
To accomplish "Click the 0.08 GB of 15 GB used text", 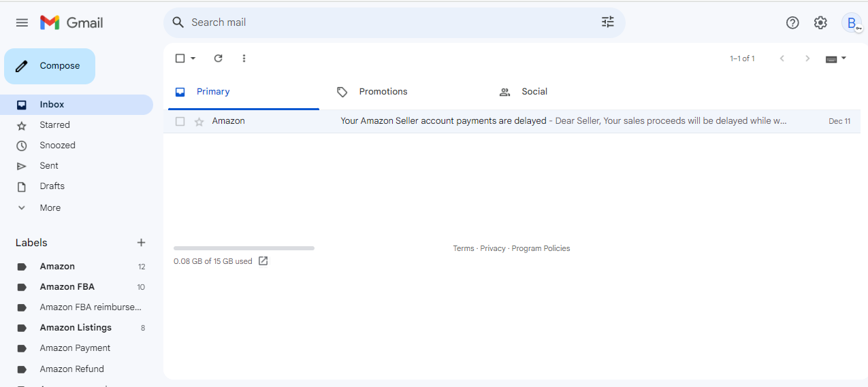I will click(x=213, y=262).
